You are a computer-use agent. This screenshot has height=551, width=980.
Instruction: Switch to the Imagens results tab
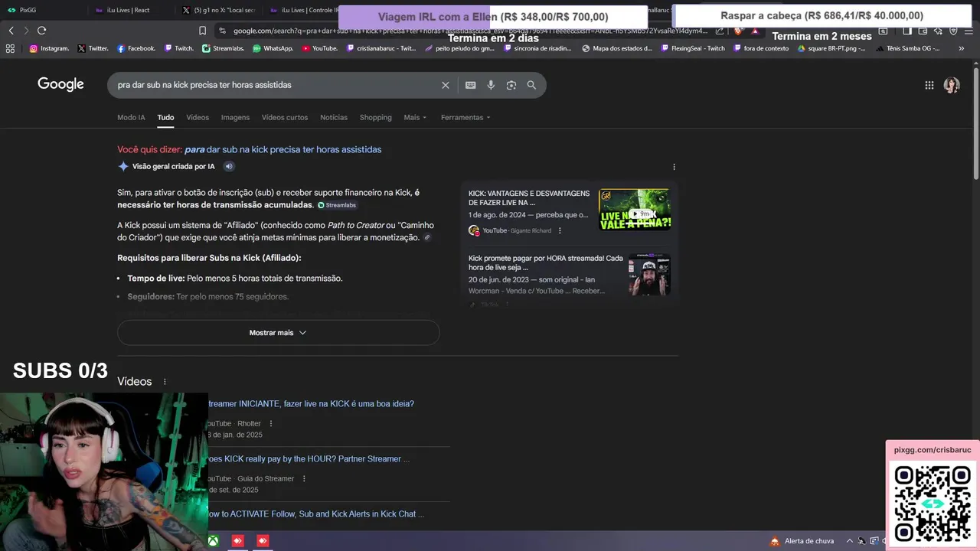coord(235,117)
